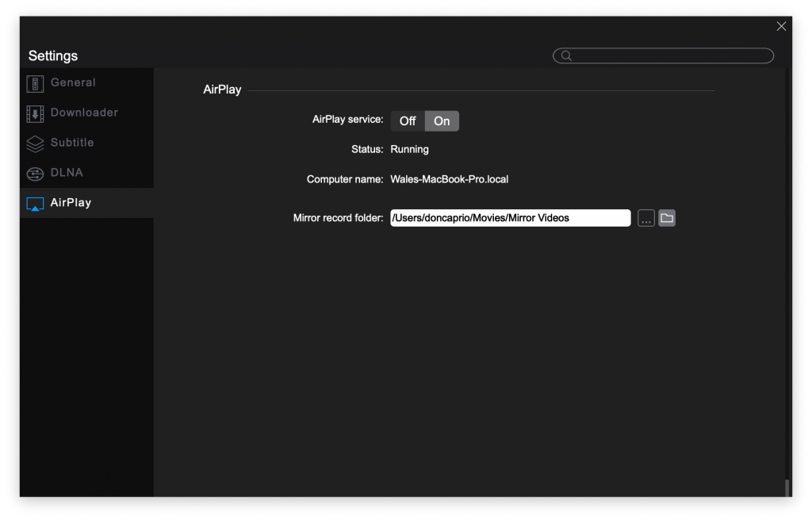Screen dimensions: 812x520
Task: Click the blue AirPlay screen icon
Action: [x=35, y=204]
